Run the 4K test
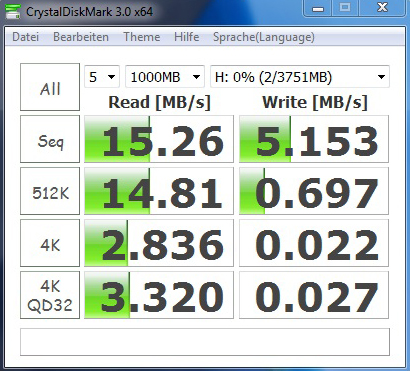The image size is (410, 371). click(x=50, y=243)
